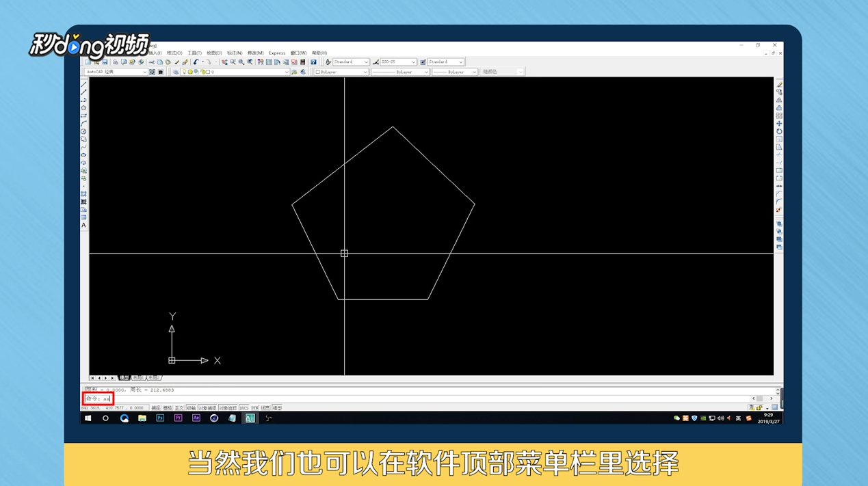The image size is (868, 486).
Task: Open the AutoCAD 经典 workspace dropdown
Action: 116,72
